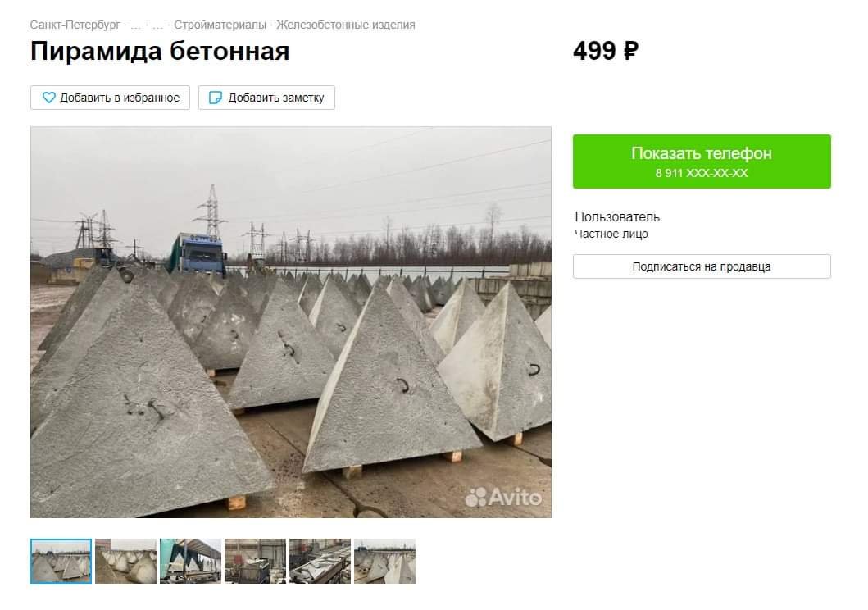The image size is (868, 610).
Task: Subscribe to the seller with Подписаться на продавца
Action: coord(702,266)
